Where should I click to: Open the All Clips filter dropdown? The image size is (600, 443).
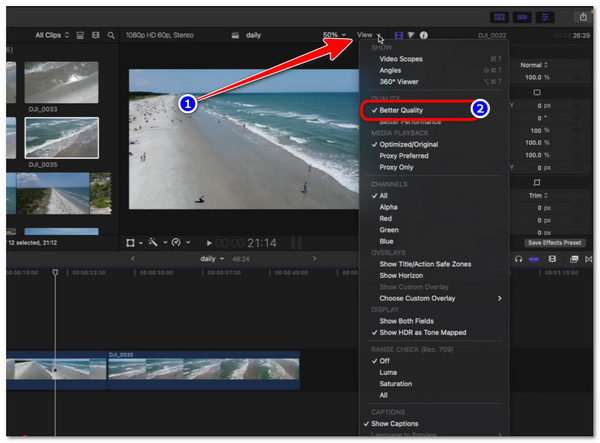tap(52, 35)
